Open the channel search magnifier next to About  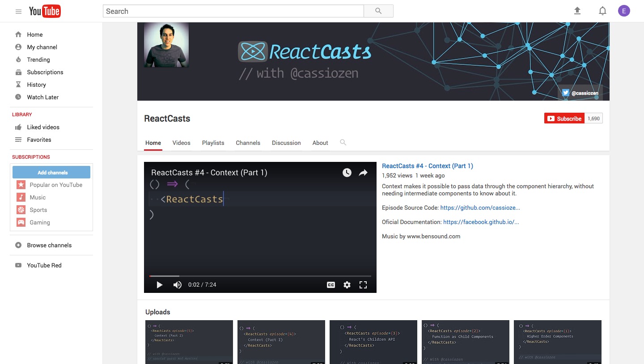tap(343, 142)
